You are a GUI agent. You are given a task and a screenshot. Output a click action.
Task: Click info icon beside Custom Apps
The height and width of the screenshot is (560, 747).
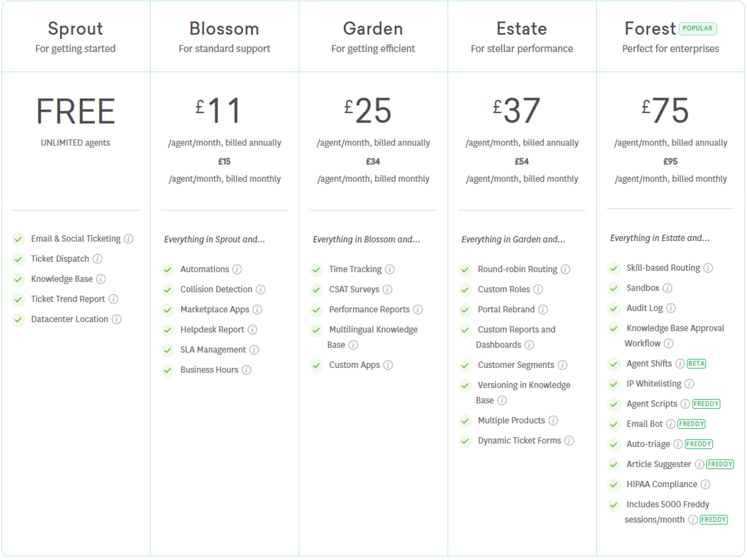tap(388, 365)
